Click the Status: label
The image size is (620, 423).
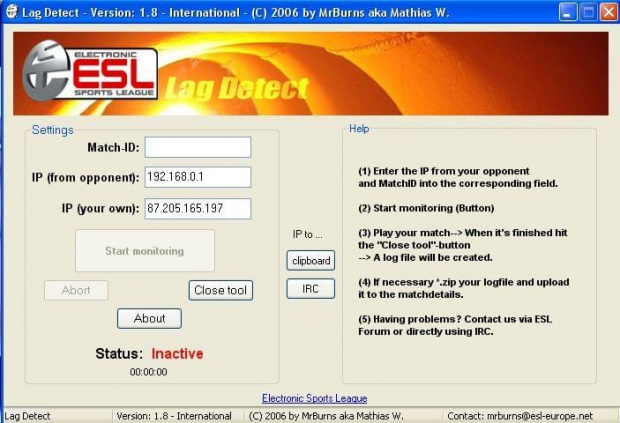click(x=119, y=353)
